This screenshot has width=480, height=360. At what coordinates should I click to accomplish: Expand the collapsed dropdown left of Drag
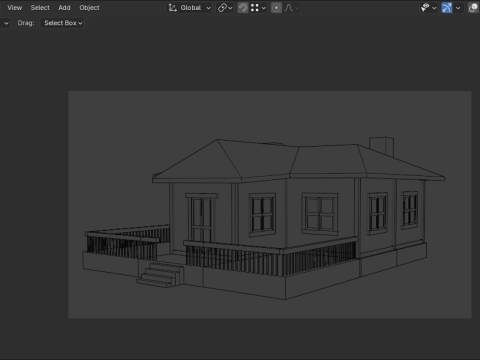[x=6, y=23]
